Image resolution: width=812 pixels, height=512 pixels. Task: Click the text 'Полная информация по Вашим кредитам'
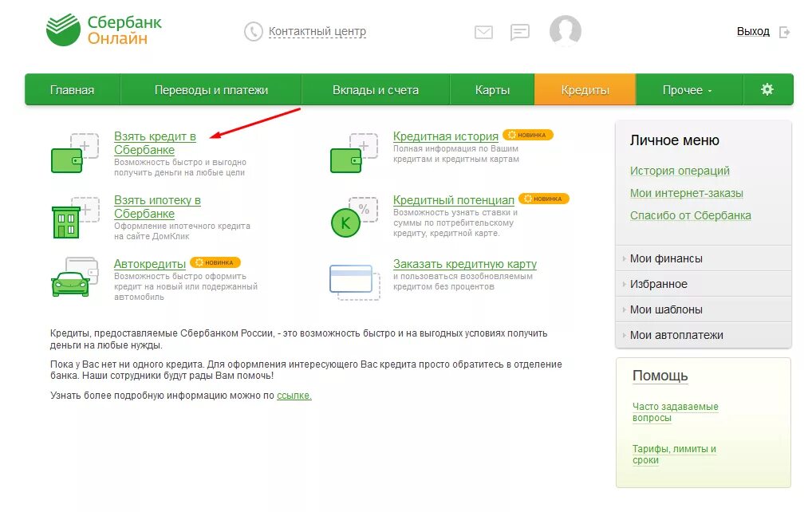(x=455, y=154)
